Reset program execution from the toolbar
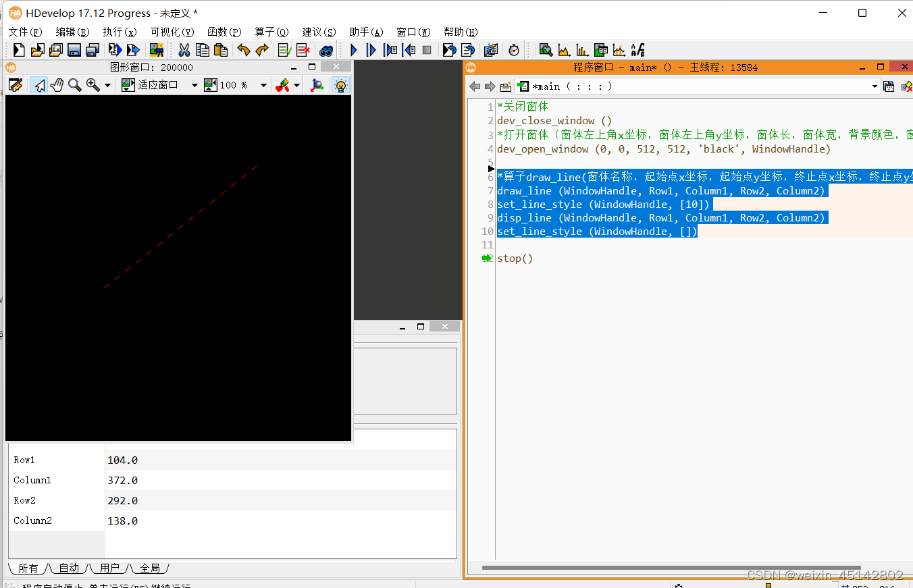 449,50
